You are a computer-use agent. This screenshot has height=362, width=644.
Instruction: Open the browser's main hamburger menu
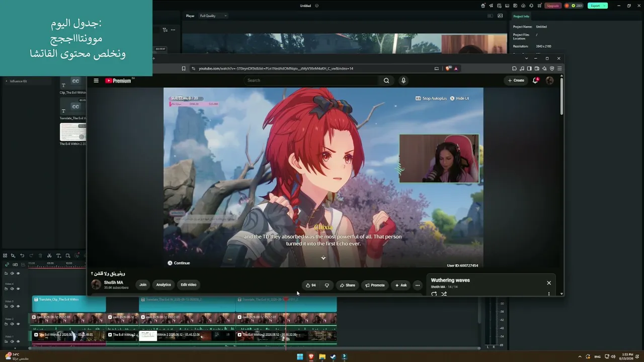(559, 68)
